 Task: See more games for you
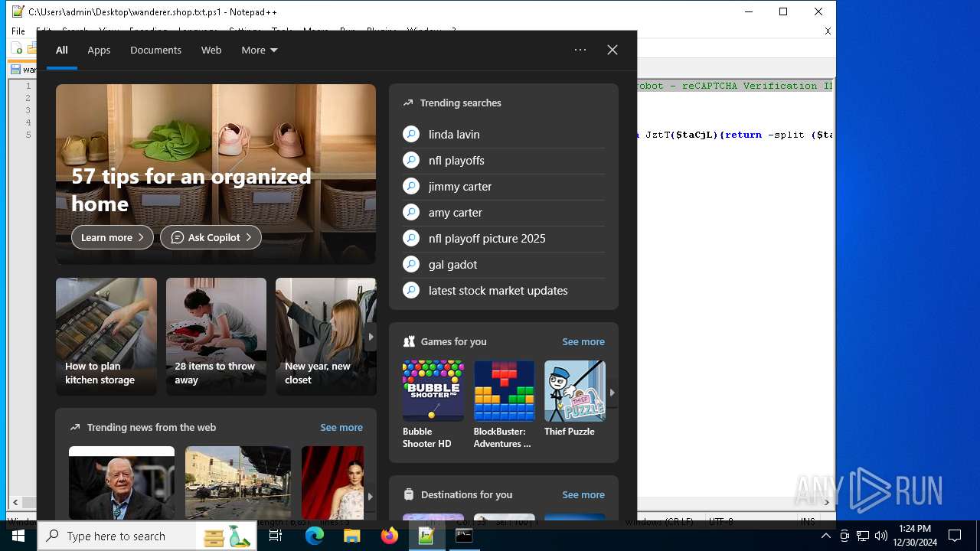pos(583,341)
